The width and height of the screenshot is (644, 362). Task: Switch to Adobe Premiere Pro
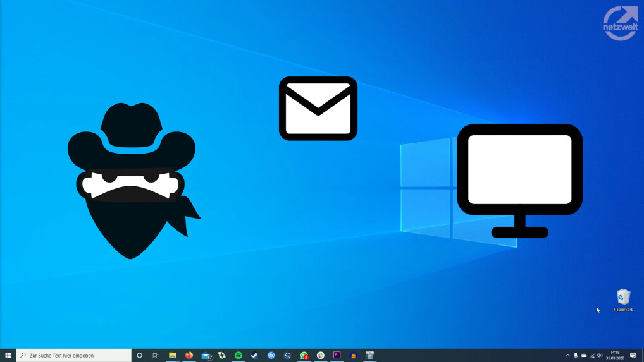[x=337, y=355]
